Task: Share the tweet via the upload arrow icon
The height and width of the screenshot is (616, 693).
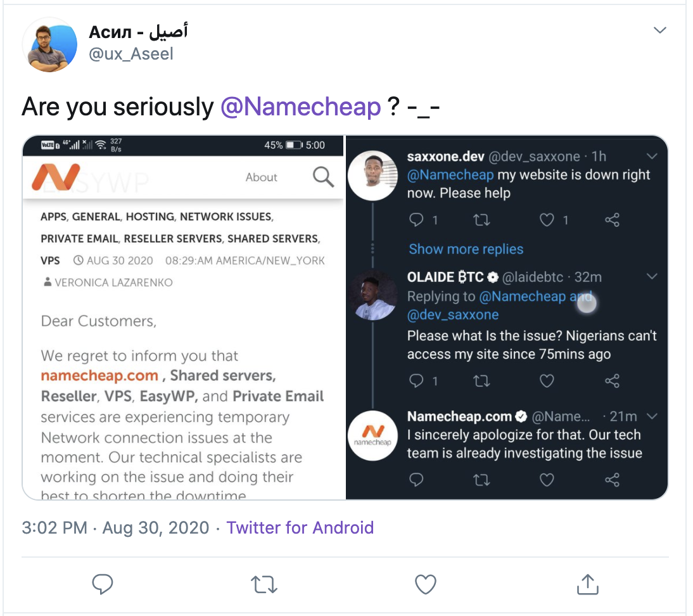Action: pos(587,584)
